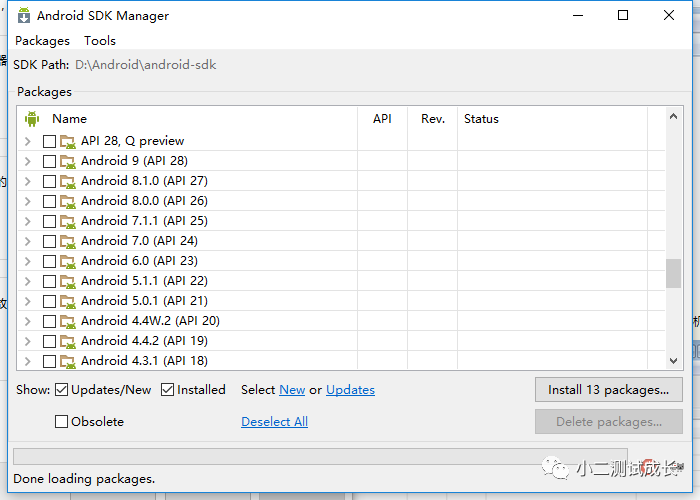Image resolution: width=700 pixels, height=500 pixels.
Task: Untick the Installed show filter
Action: click(167, 390)
